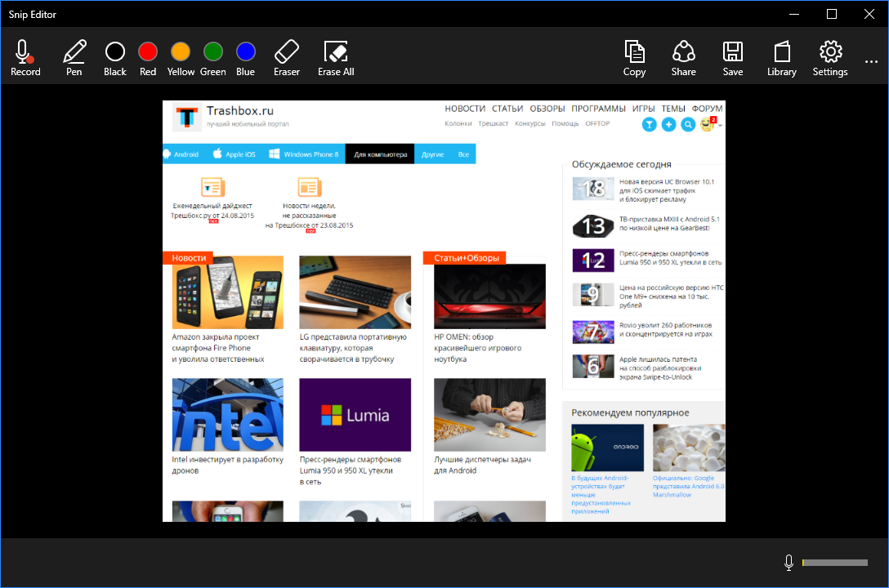Select the Другие platform tab
The image size is (889, 588).
(x=432, y=154)
